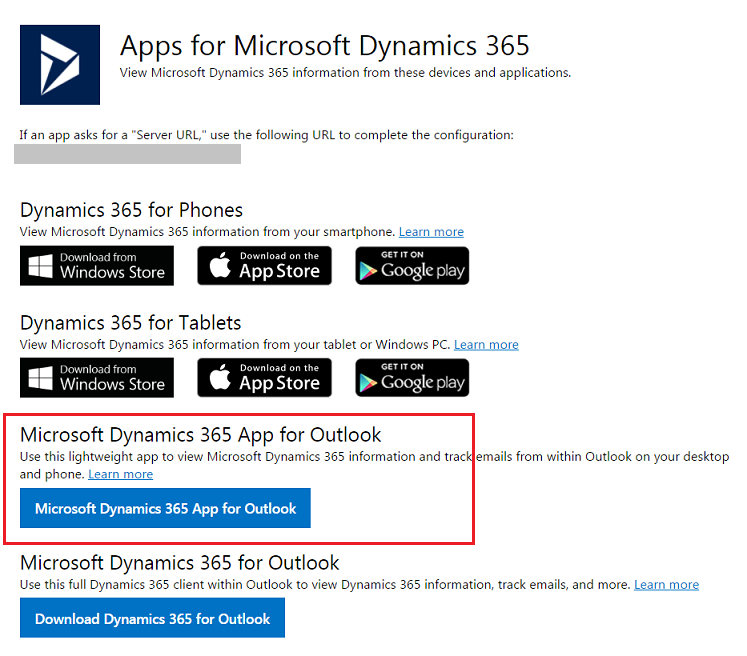Open Apple App Store badge for Tablets

click(x=264, y=377)
